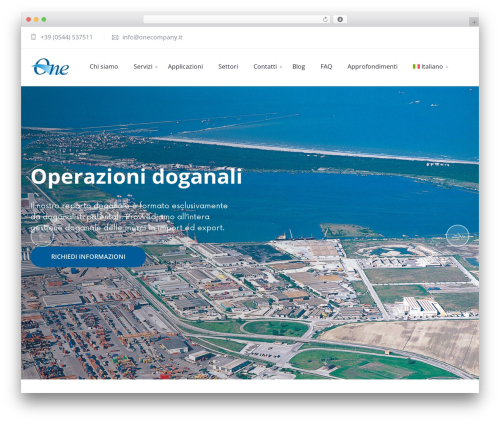Open the Contatti menu item
This screenshot has width=500, height=423.
pyautogui.click(x=265, y=67)
